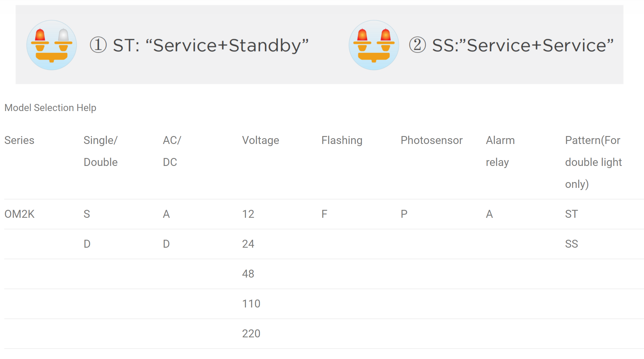Image resolution: width=644 pixels, height=359 pixels.
Task: Click the F flashing code cell
Action: [324, 214]
